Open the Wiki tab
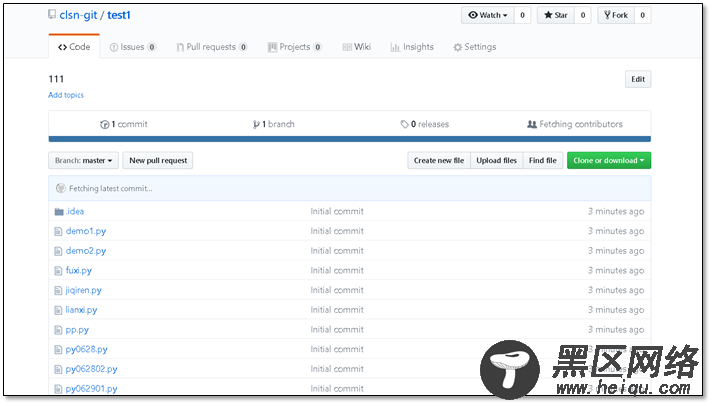This screenshot has height=405, width=712. [x=356, y=47]
